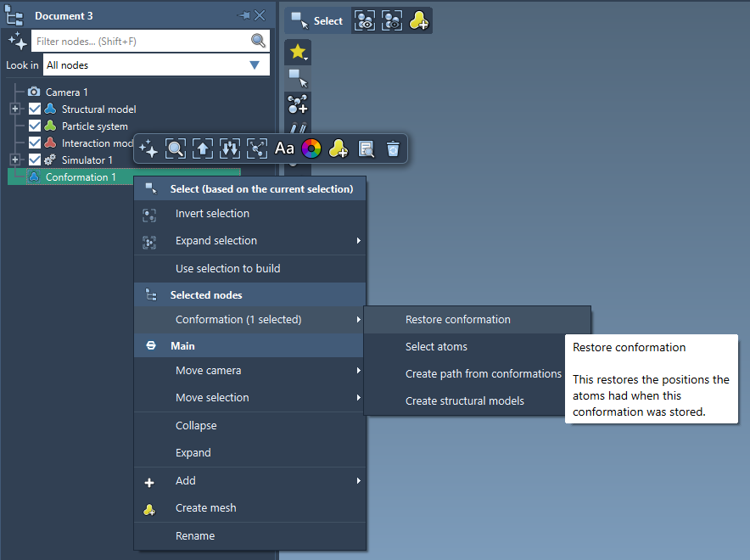Screen dimensions: 750x560
Task: Click Create structural models option
Action: pyautogui.click(x=464, y=401)
